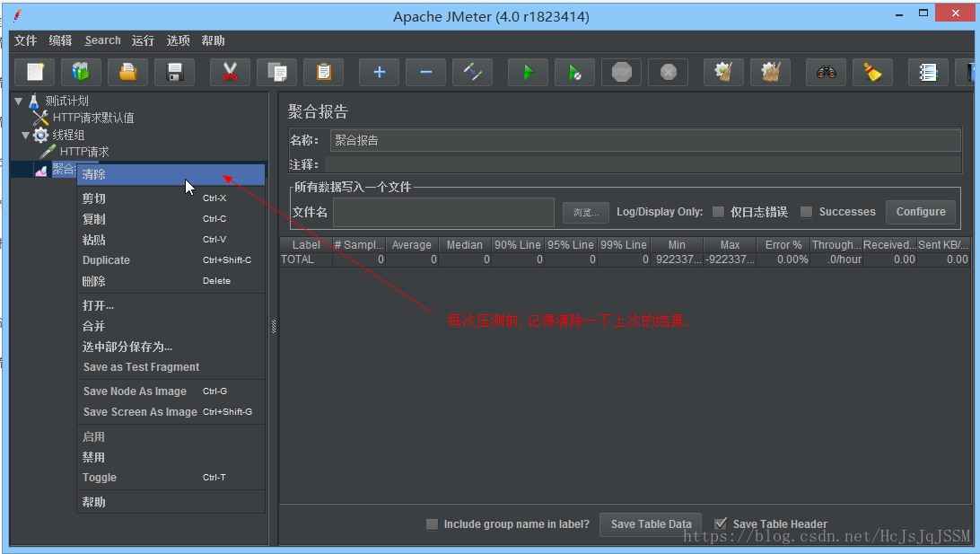The height and width of the screenshot is (554, 980).
Task: Click the Shutdown round X icon
Action: point(668,72)
